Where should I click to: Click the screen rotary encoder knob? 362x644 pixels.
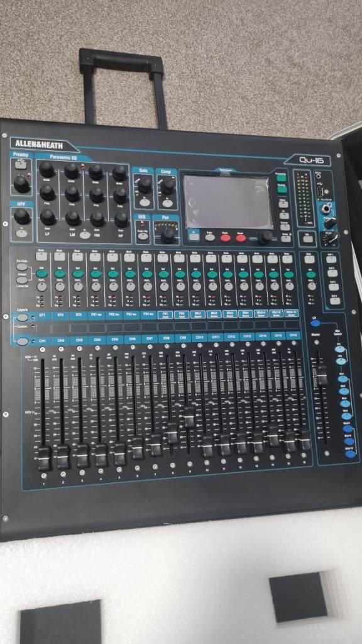(x=265, y=237)
